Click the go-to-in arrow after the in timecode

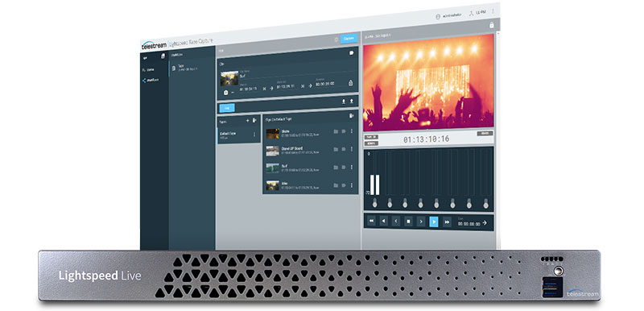271,88
